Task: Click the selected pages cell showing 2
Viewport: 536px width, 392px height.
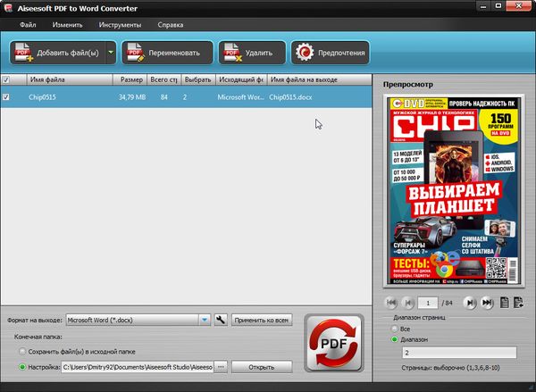Action: pyautogui.click(x=185, y=97)
